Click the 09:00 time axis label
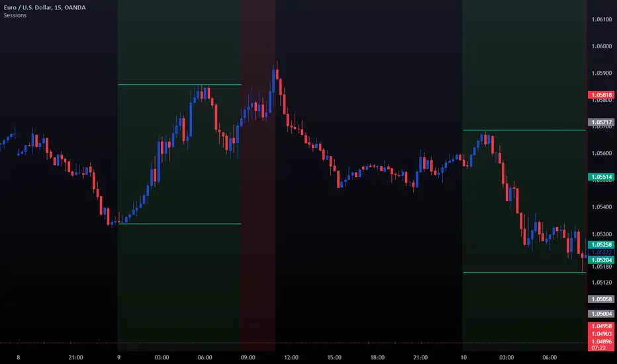Screen dimensions: 617x364 click(248, 357)
